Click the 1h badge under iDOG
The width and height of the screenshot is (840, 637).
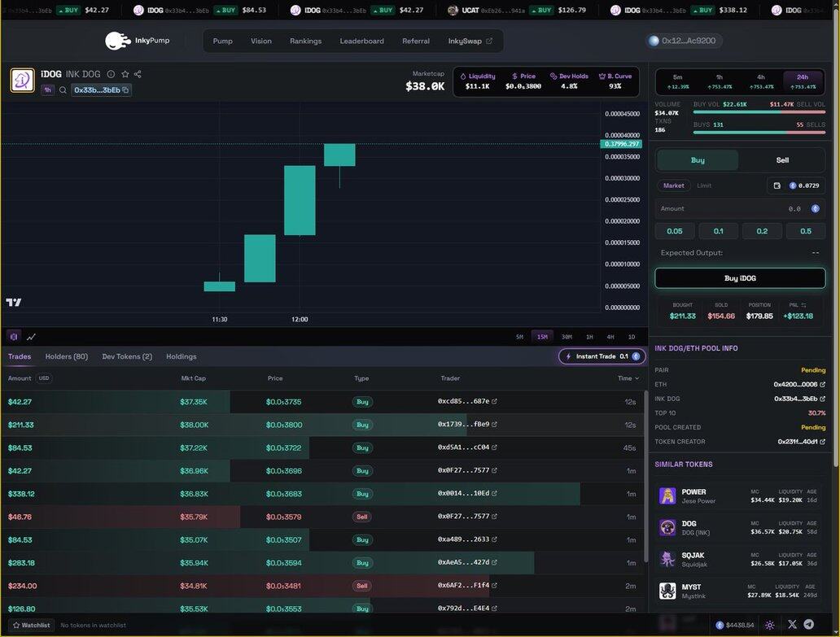pos(48,90)
